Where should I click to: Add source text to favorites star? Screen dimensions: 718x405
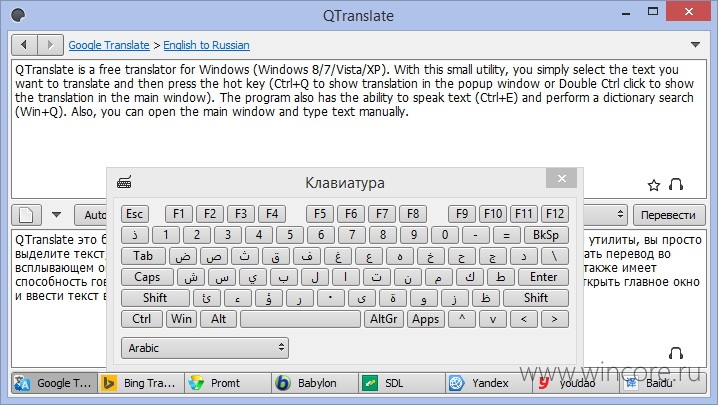point(654,185)
